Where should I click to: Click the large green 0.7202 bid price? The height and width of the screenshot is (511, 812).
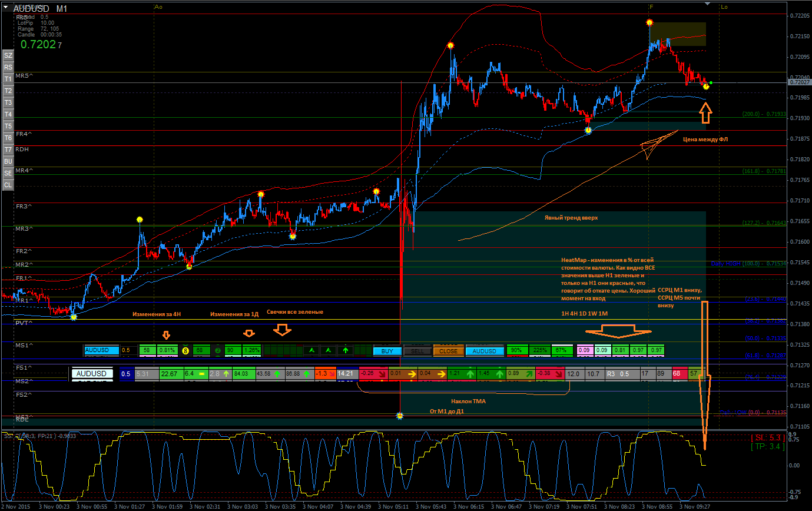click(x=38, y=44)
